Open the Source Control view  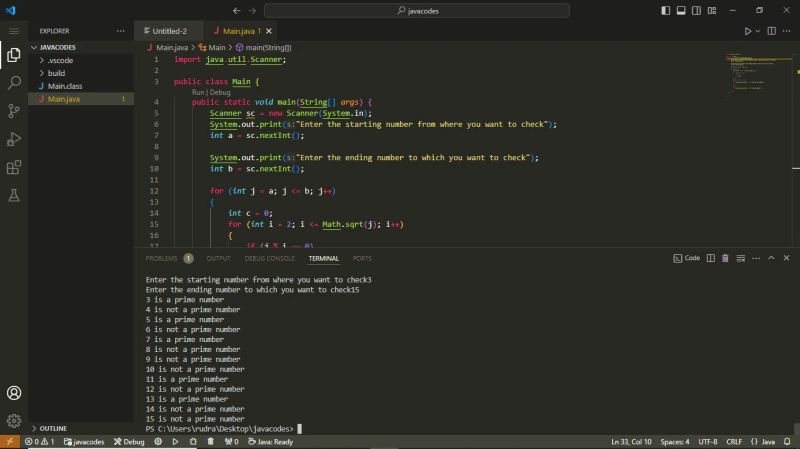pyautogui.click(x=14, y=111)
